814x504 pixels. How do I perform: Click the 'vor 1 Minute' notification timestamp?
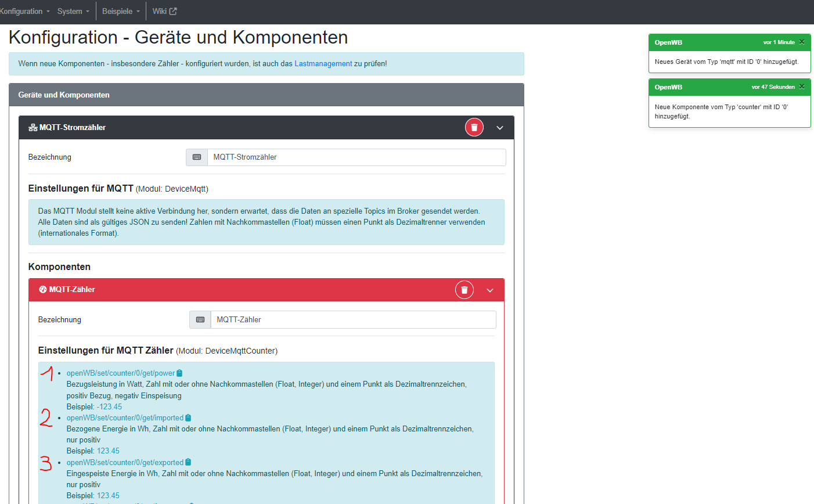pyautogui.click(x=779, y=42)
